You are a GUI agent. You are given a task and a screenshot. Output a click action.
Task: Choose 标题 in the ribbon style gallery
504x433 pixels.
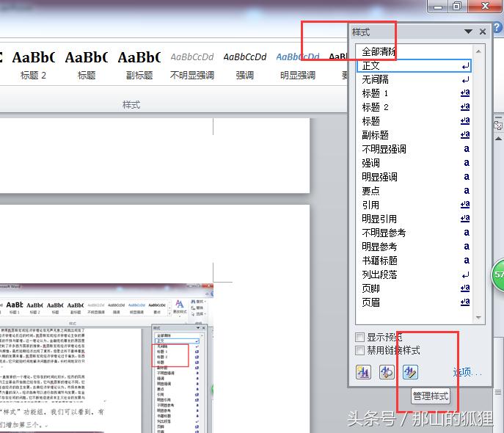point(87,65)
